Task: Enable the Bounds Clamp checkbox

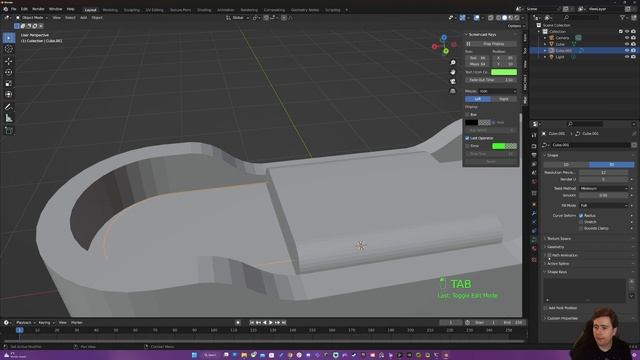Action: click(x=581, y=228)
